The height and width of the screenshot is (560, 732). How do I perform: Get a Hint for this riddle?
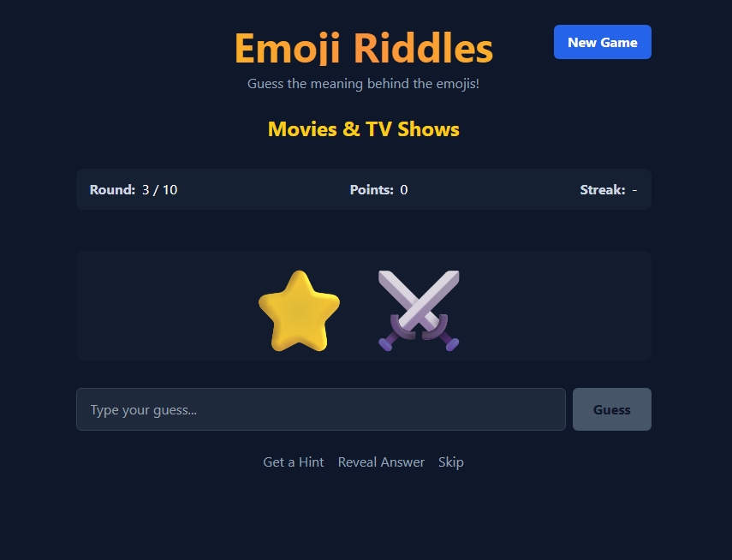point(293,462)
